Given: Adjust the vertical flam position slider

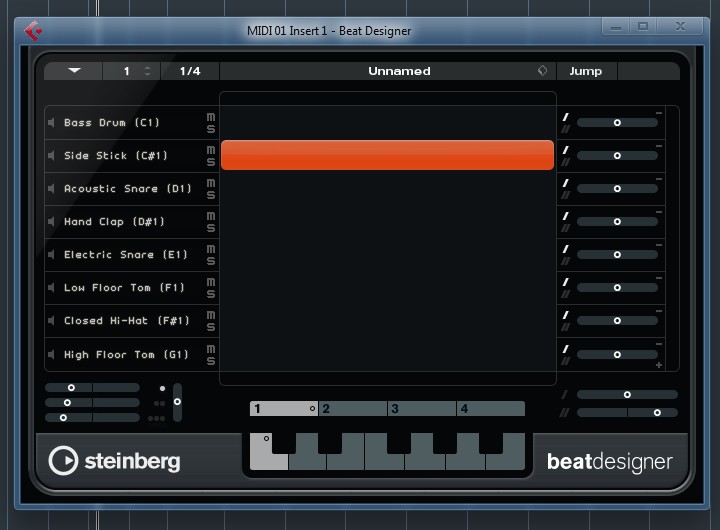Looking at the screenshot, I should click(x=177, y=402).
